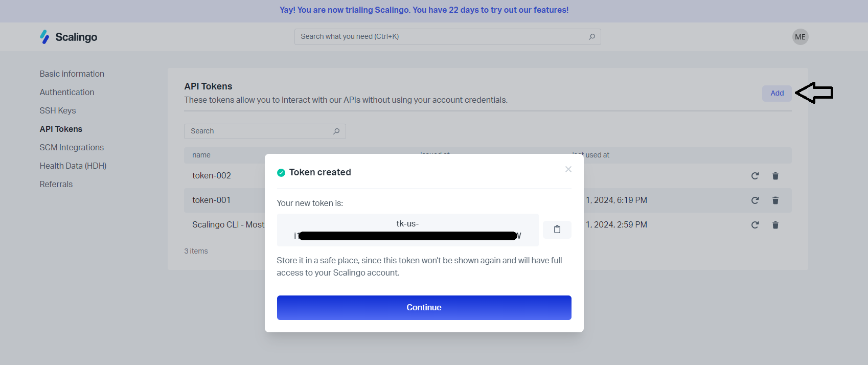Click the Scalingo logo
The width and height of the screenshot is (868, 365).
click(x=68, y=36)
